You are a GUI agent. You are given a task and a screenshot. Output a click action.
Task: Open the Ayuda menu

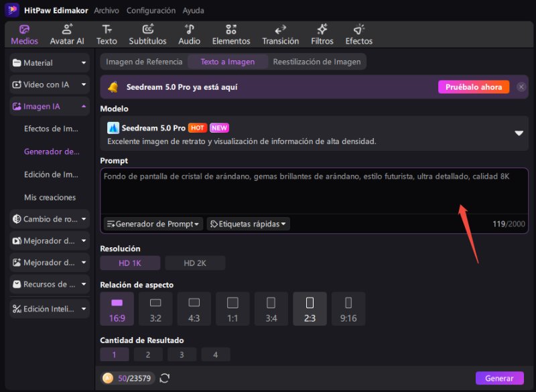point(193,11)
